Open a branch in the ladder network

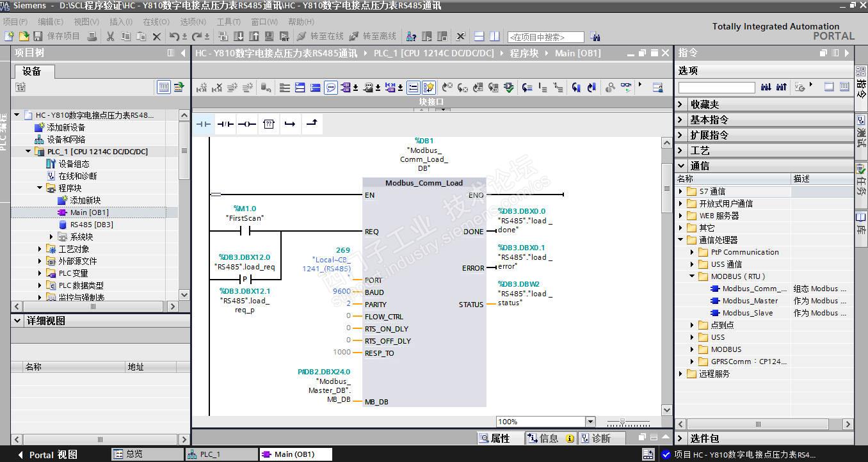(x=290, y=124)
